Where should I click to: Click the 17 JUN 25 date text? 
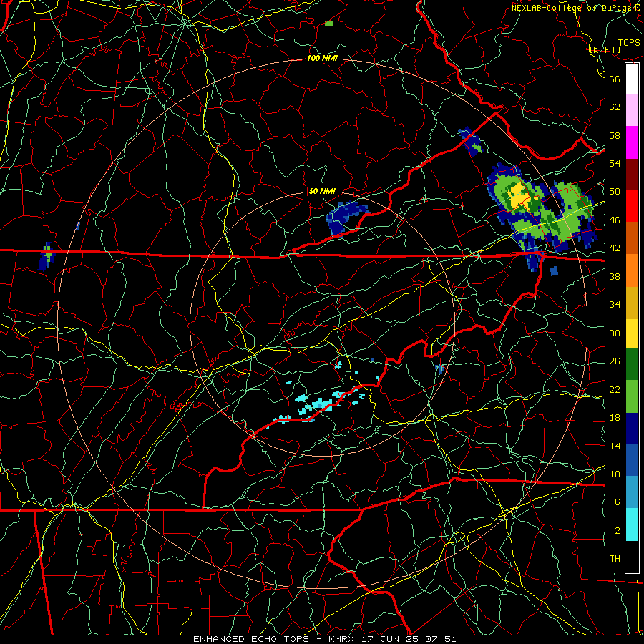(x=390, y=639)
